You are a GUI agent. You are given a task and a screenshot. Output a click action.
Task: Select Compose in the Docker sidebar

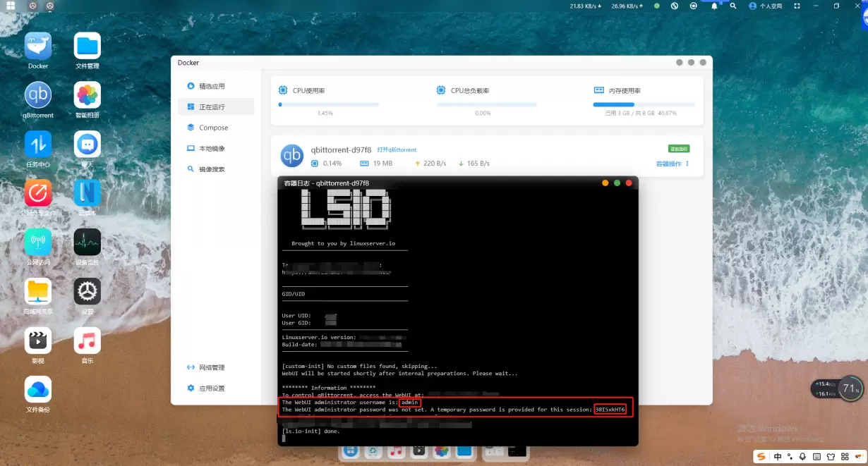[x=213, y=128]
